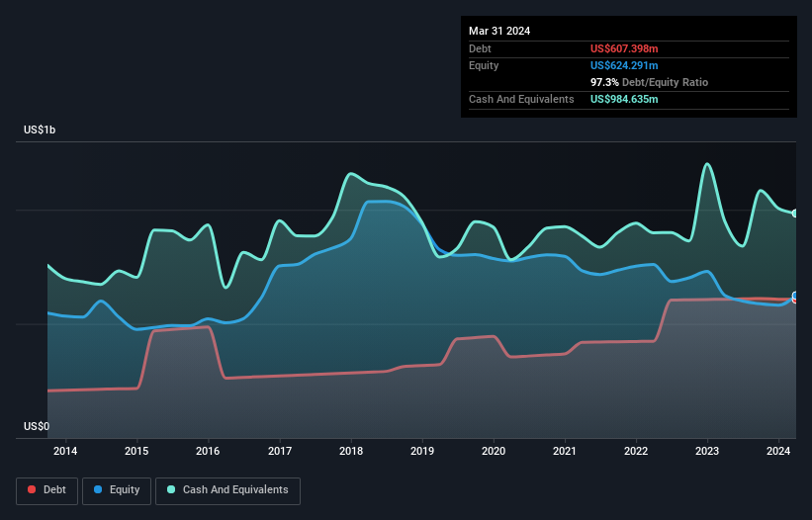Click the blue Equity legend dot

(x=98, y=489)
